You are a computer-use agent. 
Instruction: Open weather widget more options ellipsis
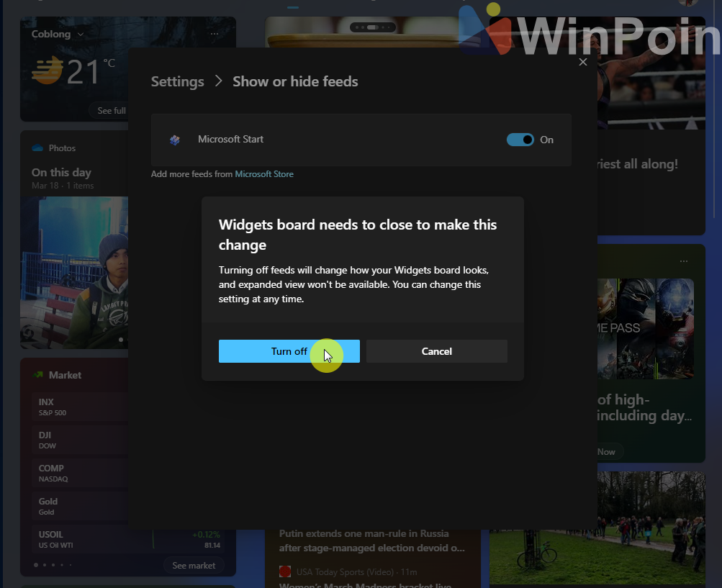215,34
